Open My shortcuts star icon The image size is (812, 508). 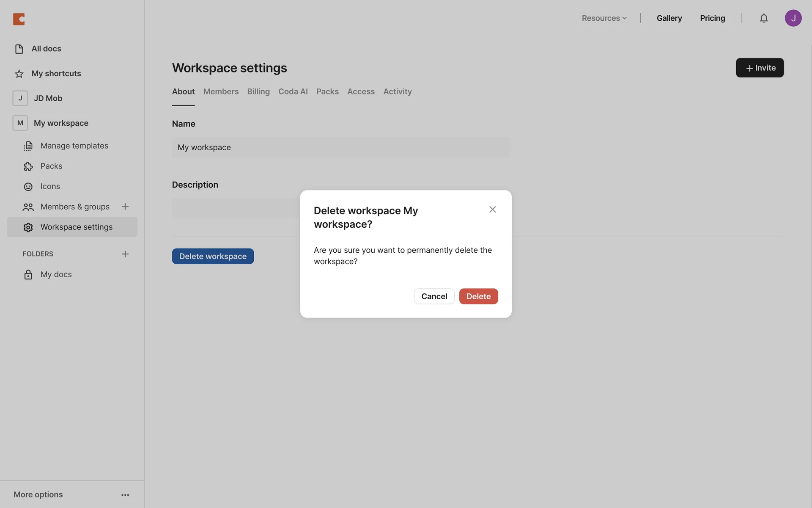pos(19,74)
